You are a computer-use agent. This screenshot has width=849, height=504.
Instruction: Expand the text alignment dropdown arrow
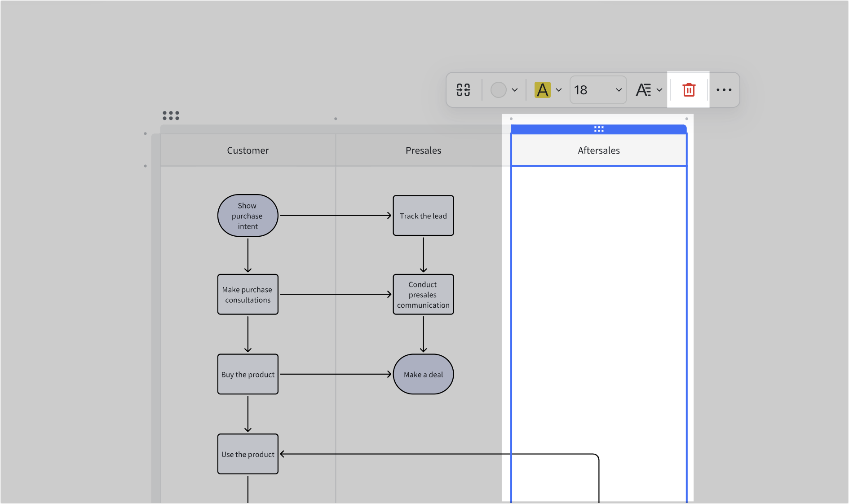tap(659, 90)
